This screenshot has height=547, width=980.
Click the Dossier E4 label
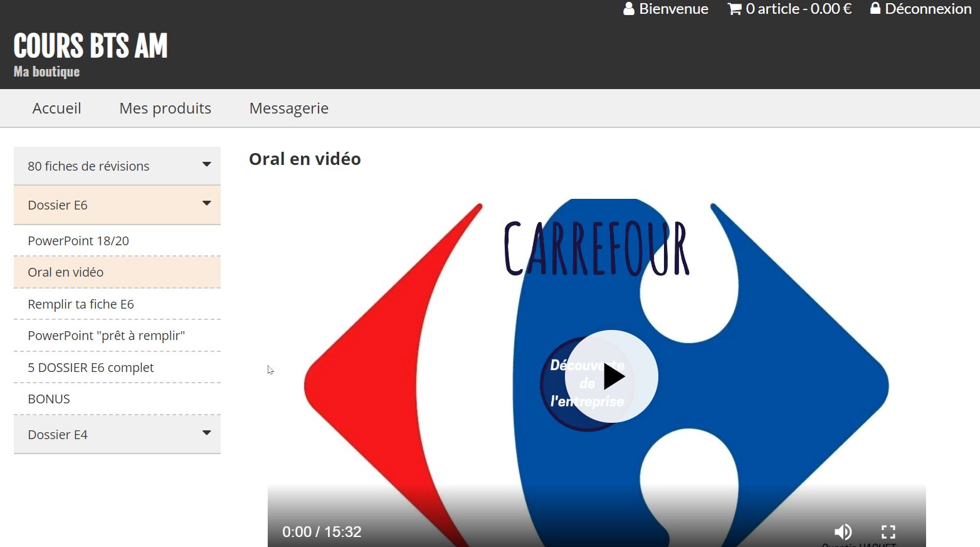[x=58, y=435]
